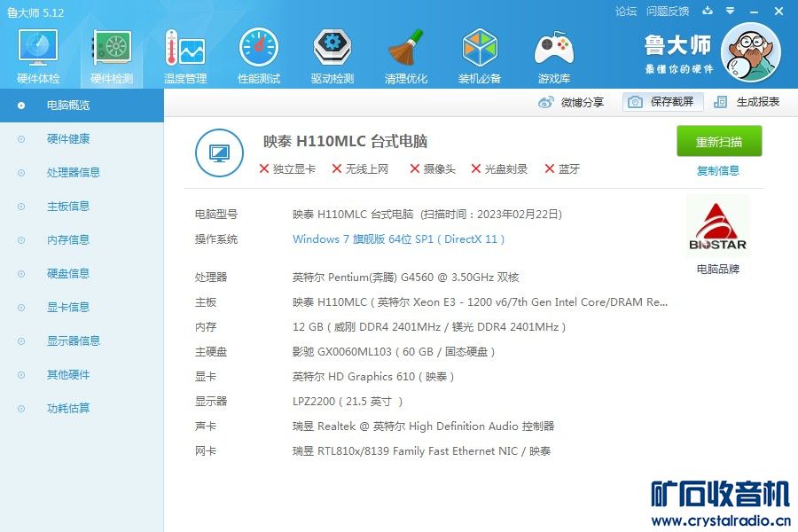Open 游戏库 game library controller icon
798x532 pixels.
coord(553,56)
